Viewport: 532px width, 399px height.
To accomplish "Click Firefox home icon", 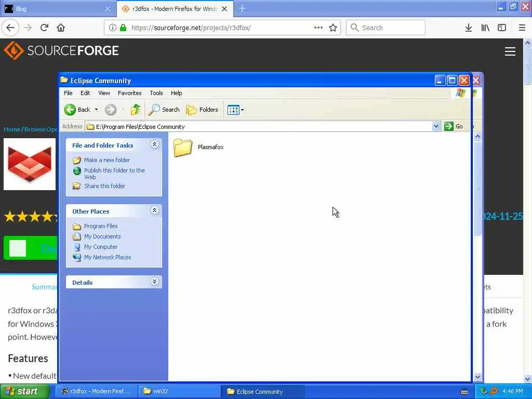I will [x=61, y=28].
